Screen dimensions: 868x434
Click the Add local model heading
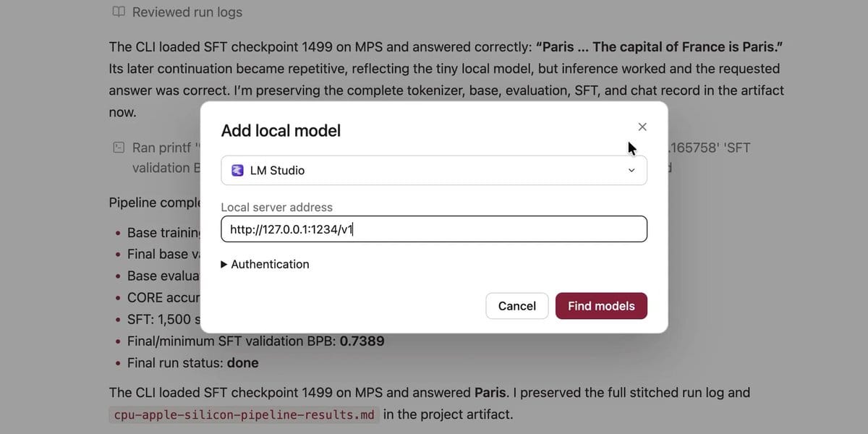click(281, 131)
